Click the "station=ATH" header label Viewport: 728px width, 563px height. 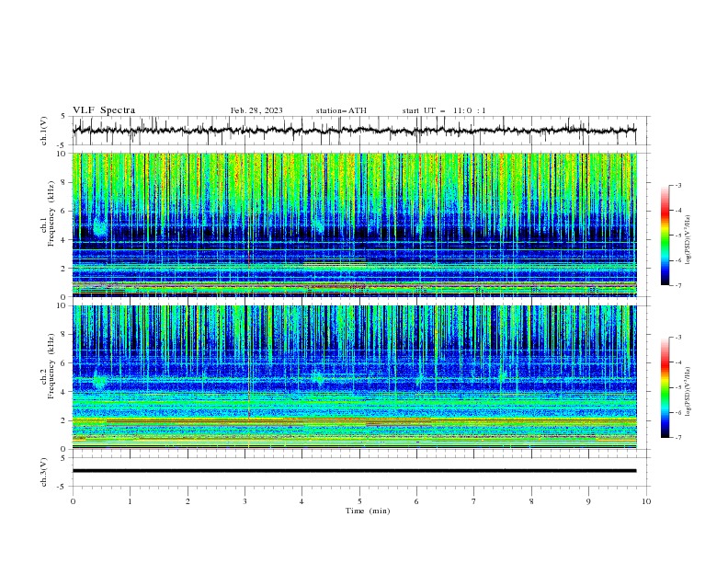click(x=341, y=110)
